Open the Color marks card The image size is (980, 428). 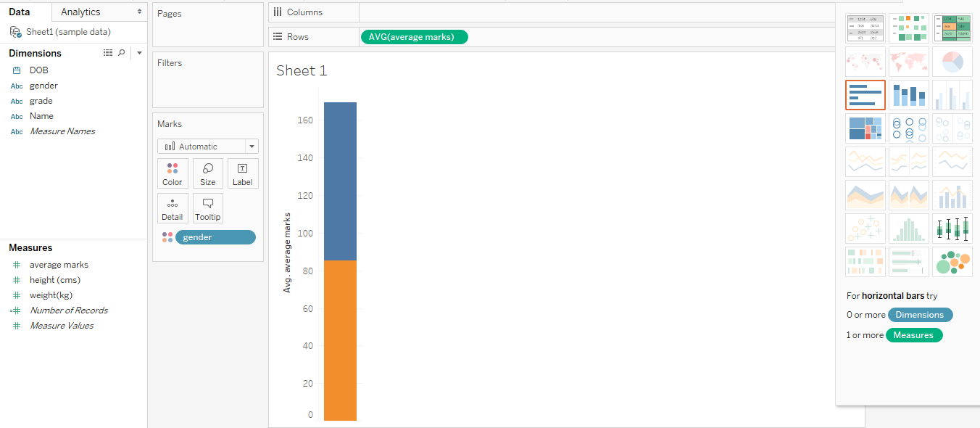point(173,174)
